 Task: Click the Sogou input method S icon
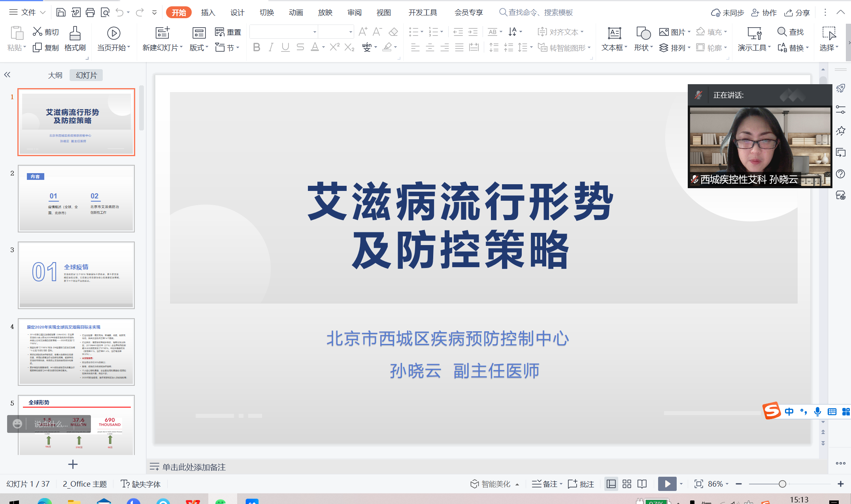[772, 411]
